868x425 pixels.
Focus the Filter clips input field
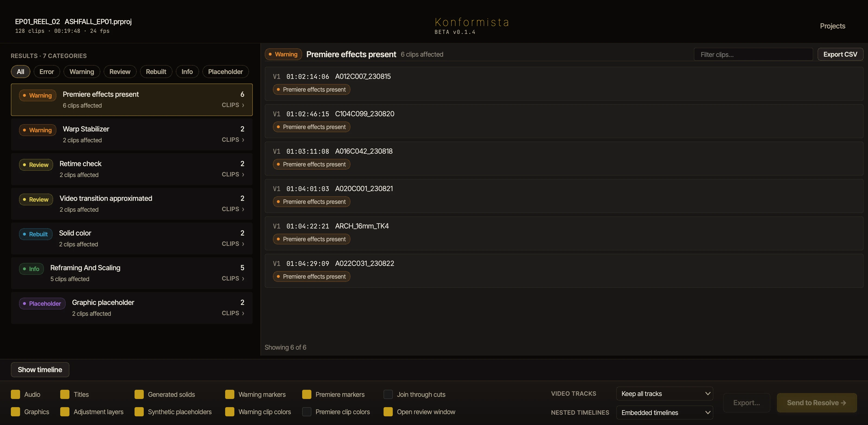pyautogui.click(x=754, y=54)
